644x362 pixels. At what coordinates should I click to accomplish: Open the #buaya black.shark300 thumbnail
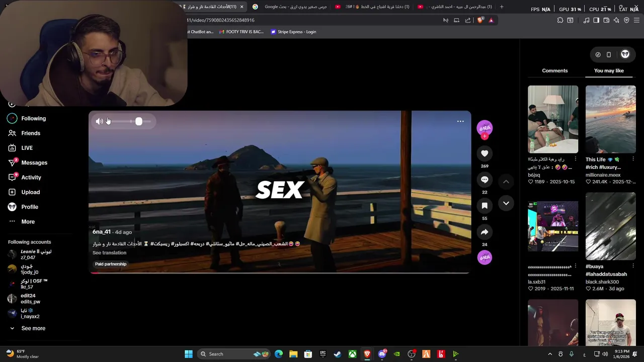point(611,226)
